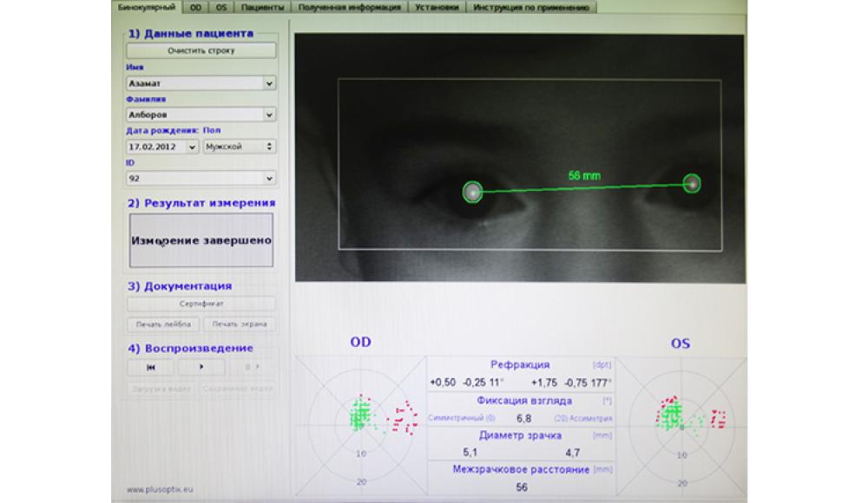Screen dimensions: 868x503
Task: Click the OS refraction value +1,75
Action: 543,382
